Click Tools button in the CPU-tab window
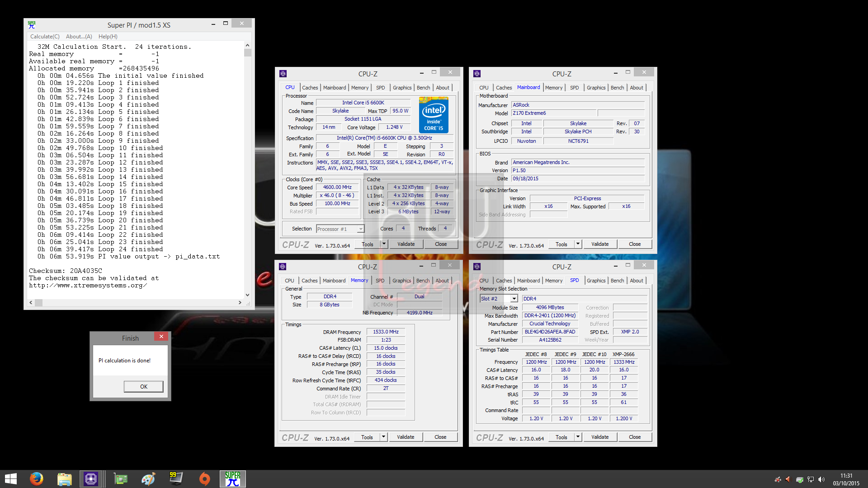 point(368,244)
